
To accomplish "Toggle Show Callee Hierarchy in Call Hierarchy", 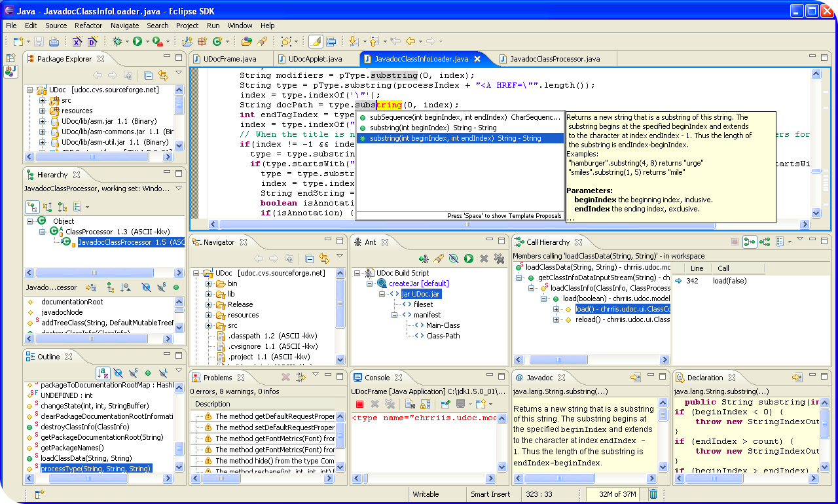I will coord(765,242).
